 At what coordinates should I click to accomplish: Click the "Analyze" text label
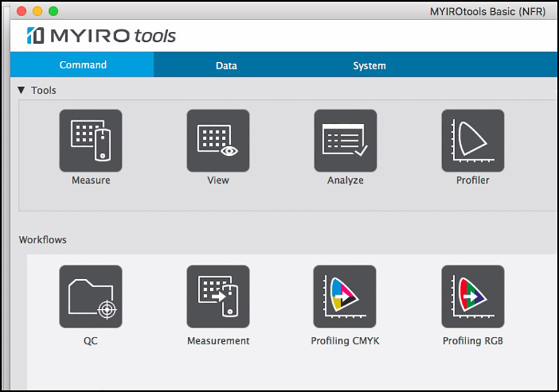345,180
